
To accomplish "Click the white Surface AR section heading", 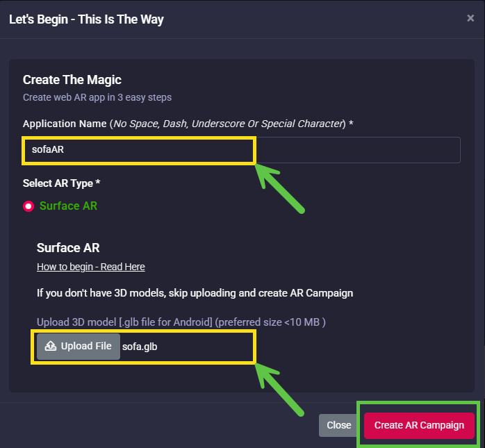I will click(69, 248).
